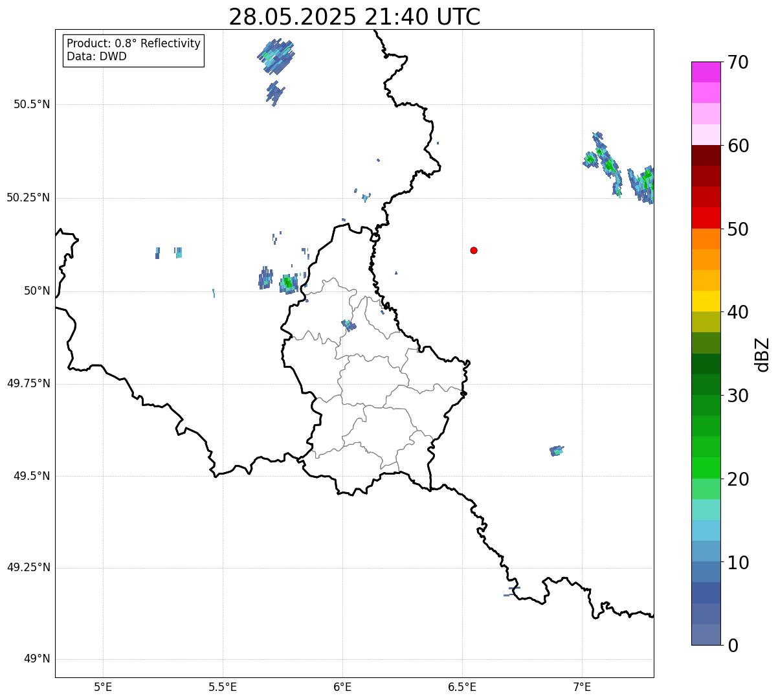This screenshot has height=700, width=778.
Task: Pick the dark maroon segment just below 60
Action: 706,155
